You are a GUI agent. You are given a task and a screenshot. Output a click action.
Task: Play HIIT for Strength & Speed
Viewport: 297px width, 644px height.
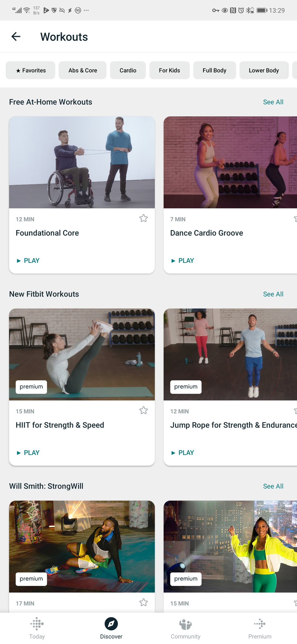pos(28,453)
